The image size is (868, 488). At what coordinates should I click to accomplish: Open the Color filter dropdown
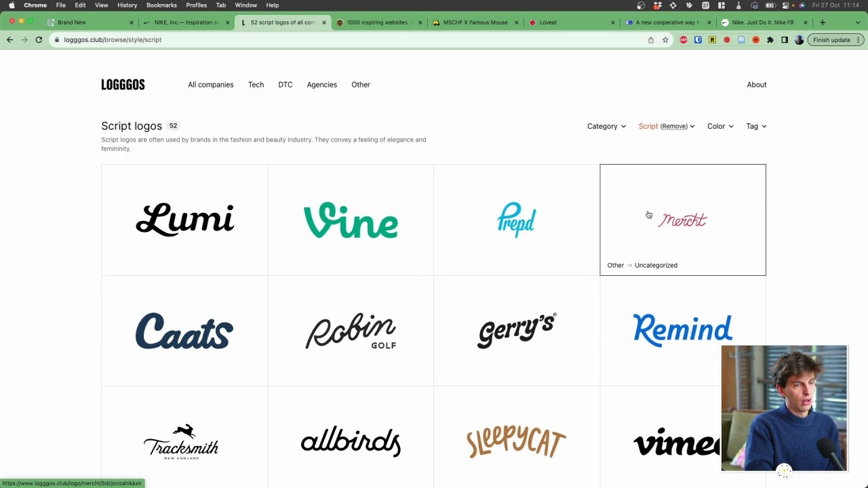click(x=720, y=126)
